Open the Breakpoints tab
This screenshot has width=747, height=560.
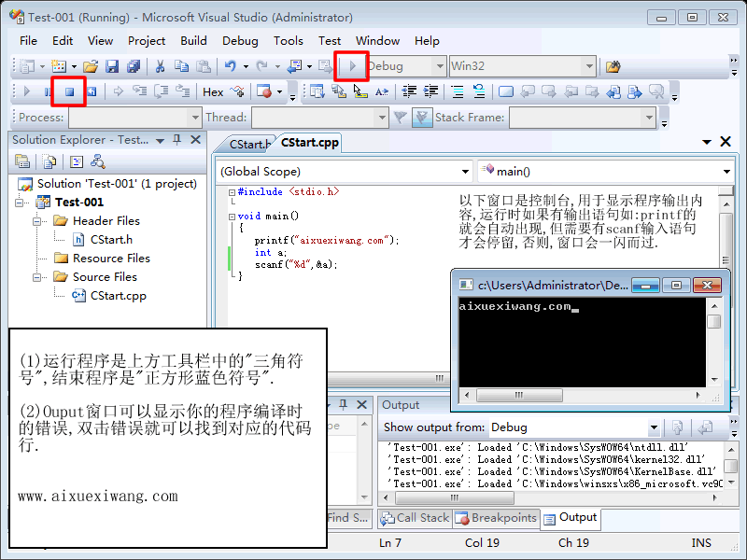click(496, 518)
